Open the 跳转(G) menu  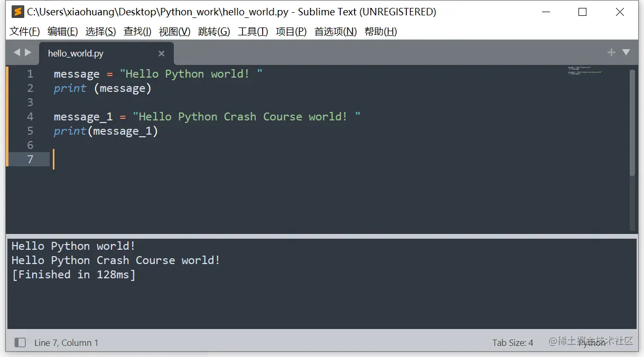click(x=214, y=32)
